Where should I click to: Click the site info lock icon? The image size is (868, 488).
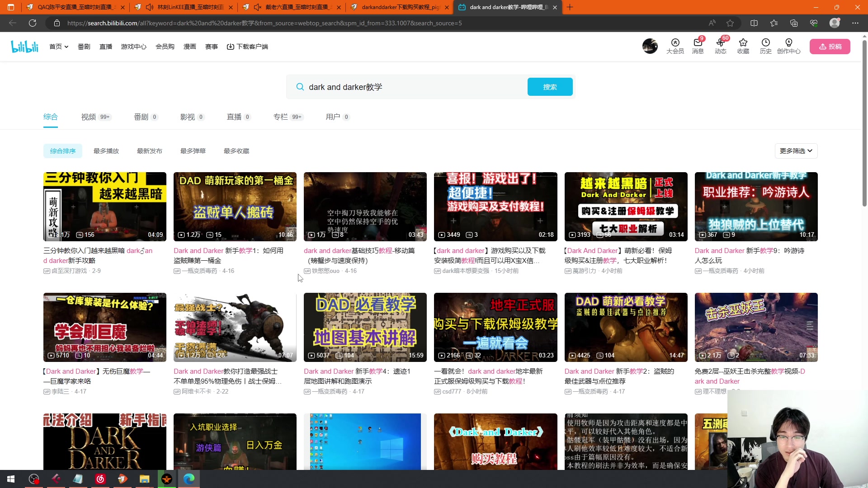tap(57, 23)
